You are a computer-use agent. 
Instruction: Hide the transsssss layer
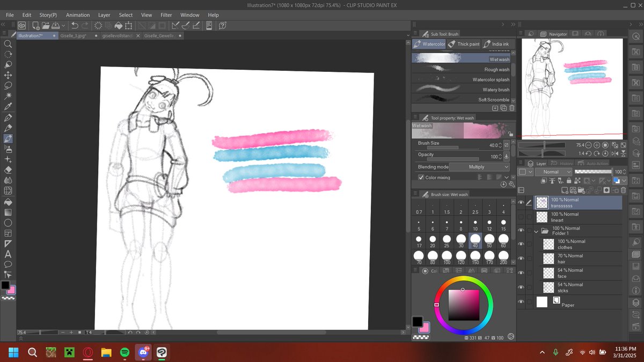pyautogui.click(x=521, y=202)
